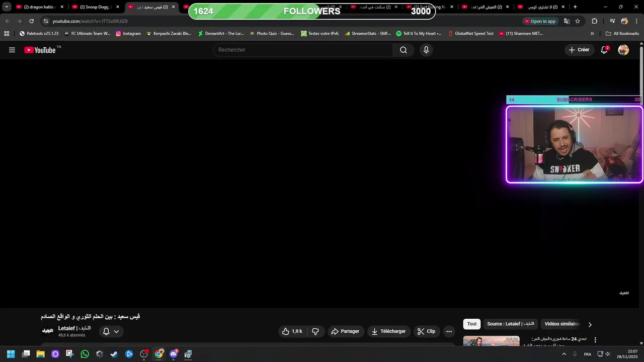The height and width of the screenshot is (362, 644).
Task: Open a new browser tab
Action: click(x=575, y=7)
